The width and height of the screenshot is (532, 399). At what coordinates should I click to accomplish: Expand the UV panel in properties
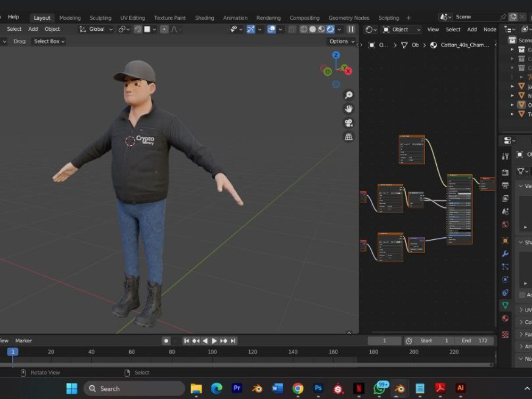[525, 310]
